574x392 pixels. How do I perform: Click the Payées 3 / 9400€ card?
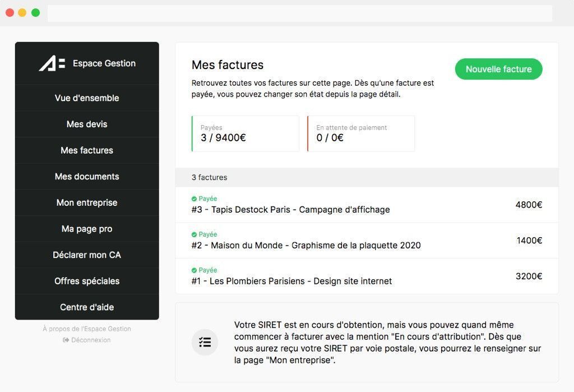tap(246, 133)
